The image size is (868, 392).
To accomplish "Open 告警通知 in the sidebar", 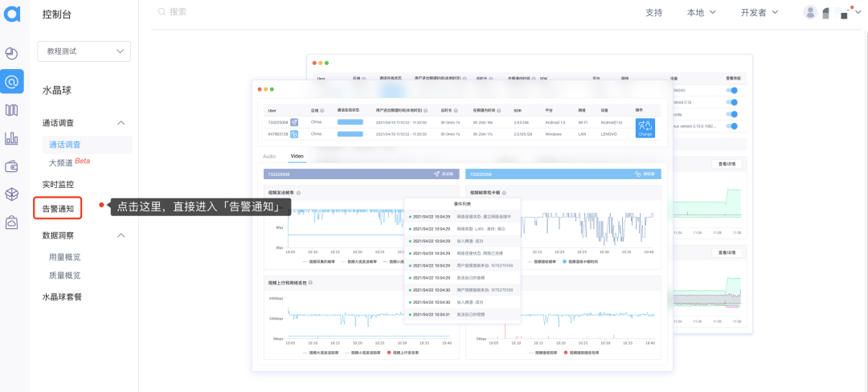I will [x=58, y=209].
